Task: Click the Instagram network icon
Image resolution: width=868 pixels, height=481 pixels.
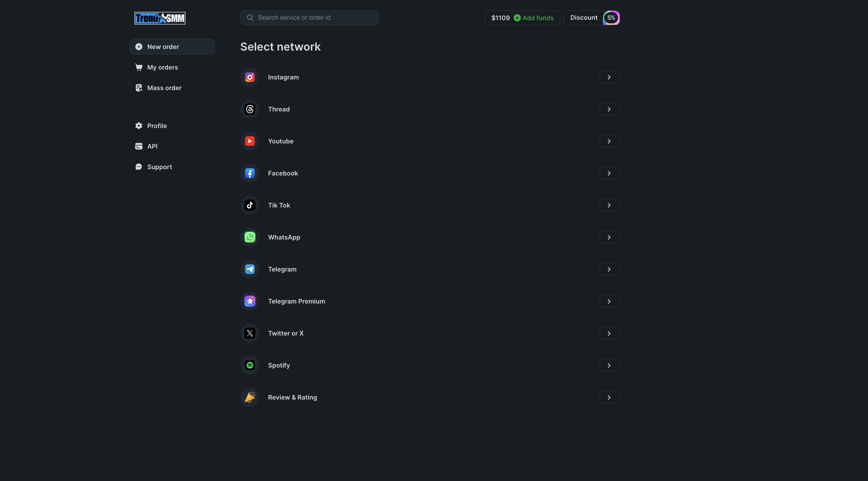Action: pyautogui.click(x=250, y=77)
